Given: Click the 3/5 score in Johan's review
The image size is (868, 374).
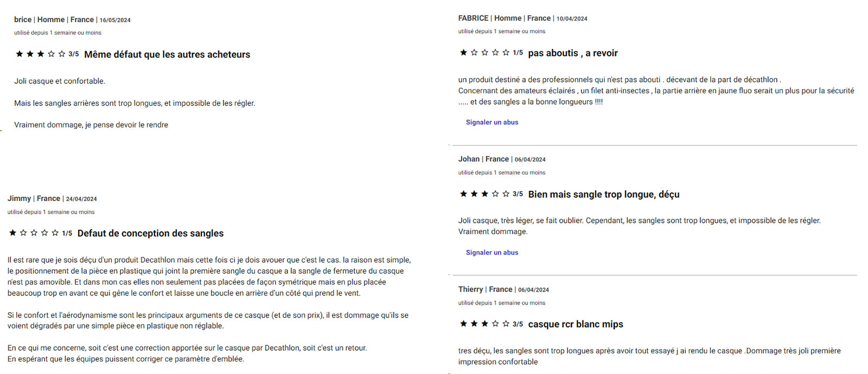Looking at the screenshot, I should coord(518,194).
